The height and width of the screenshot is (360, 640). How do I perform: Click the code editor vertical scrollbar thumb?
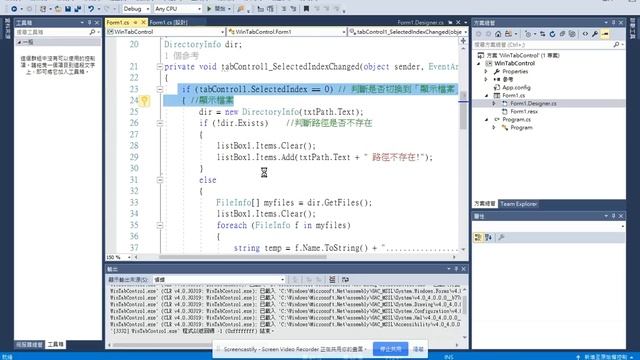click(463, 110)
